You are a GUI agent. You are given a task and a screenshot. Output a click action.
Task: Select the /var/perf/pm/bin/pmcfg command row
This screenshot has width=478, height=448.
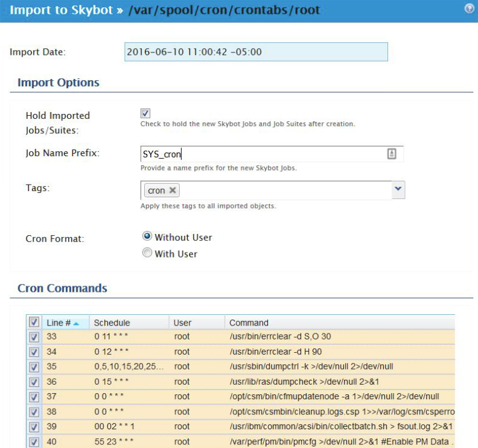[241, 441]
